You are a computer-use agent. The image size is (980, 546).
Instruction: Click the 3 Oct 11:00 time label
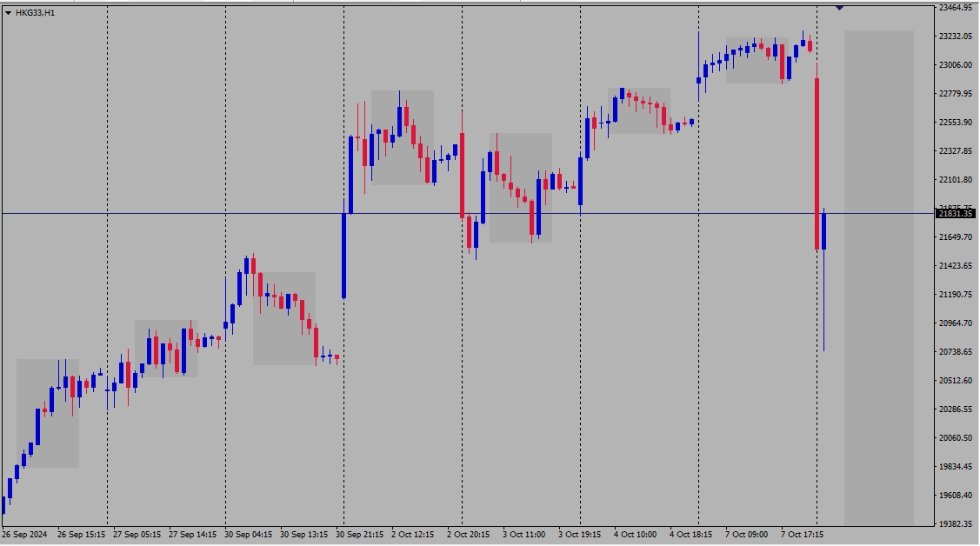523,534
